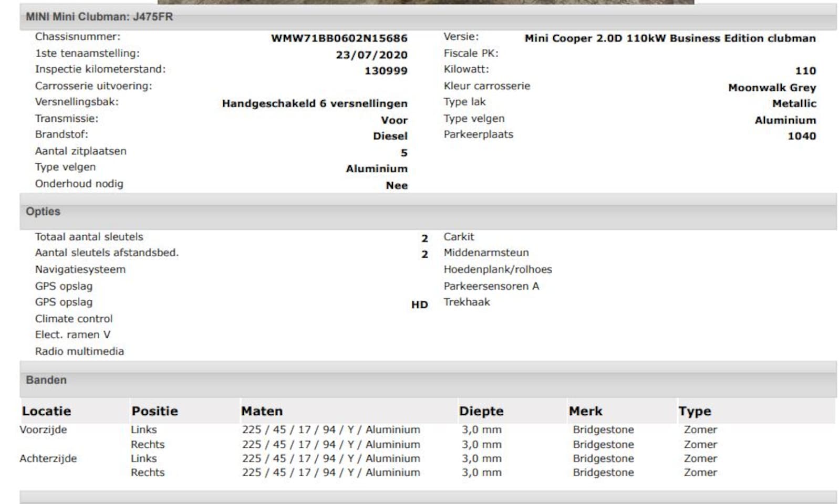Click the HD value beside GPS opslag
The image size is (839, 504).
tap(419, 304)
